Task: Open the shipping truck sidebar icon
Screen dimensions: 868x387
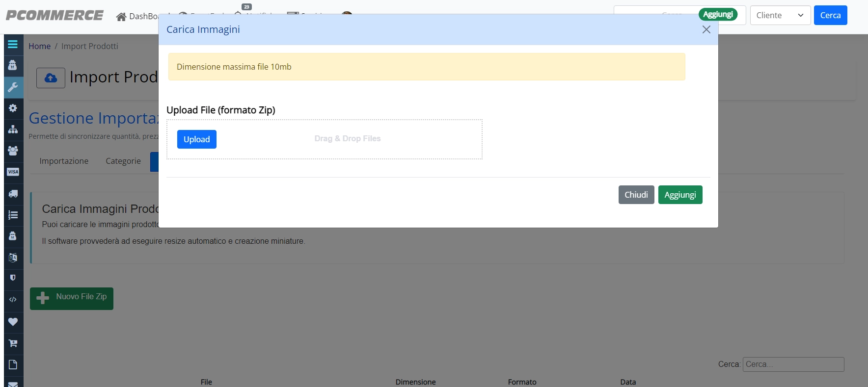Action: point(13,194)
